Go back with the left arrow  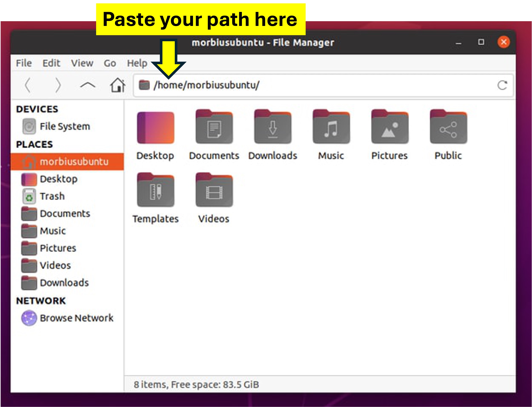point(28,85)
